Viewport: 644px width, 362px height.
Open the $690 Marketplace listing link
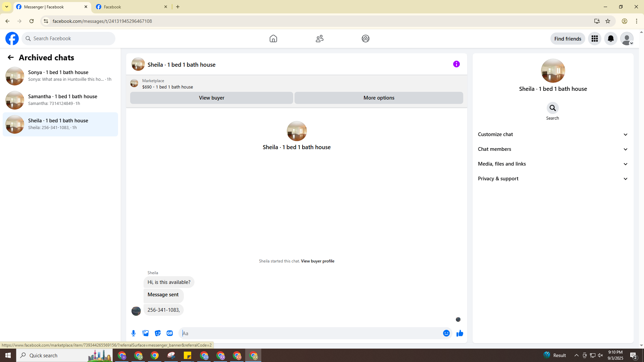click(x=168, y=87)
